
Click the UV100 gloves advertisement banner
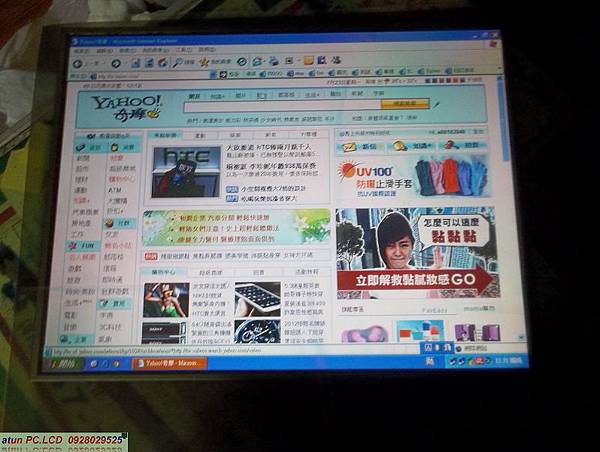point(412,177)
